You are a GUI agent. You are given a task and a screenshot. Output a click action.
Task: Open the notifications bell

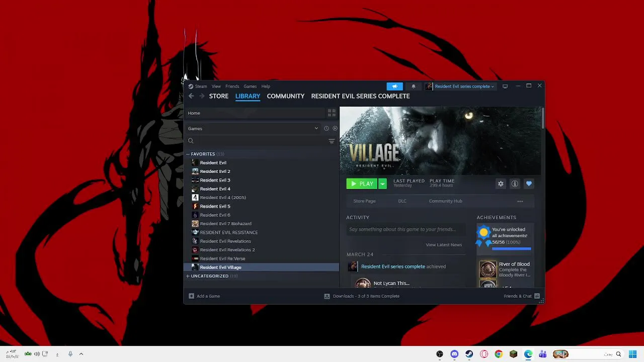pyautogui.click(x=414, y=86)
